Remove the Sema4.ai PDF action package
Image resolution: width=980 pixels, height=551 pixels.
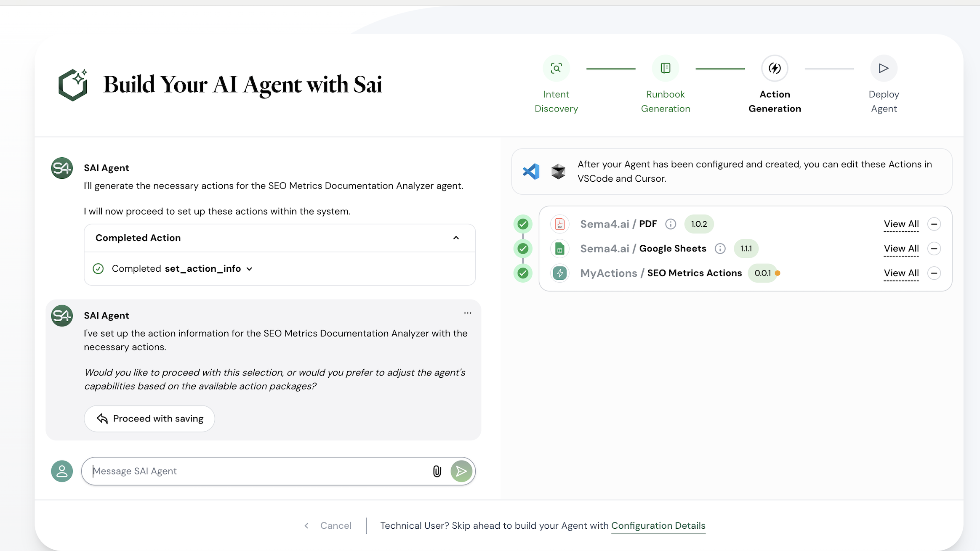coord(934,224)
